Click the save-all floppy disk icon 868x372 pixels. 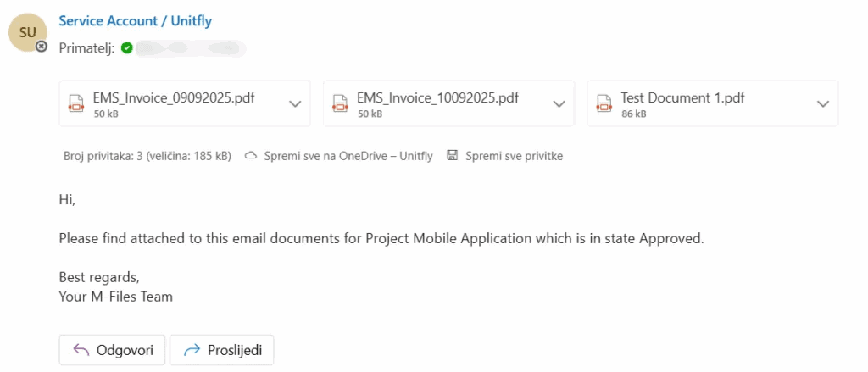[x=452, y=156]
